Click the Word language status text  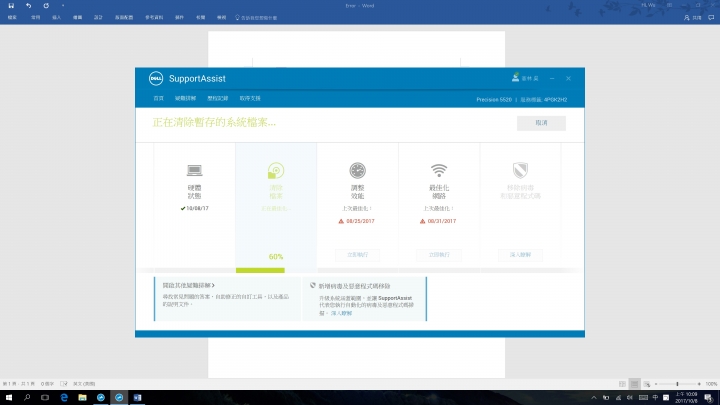click(84, 384)
